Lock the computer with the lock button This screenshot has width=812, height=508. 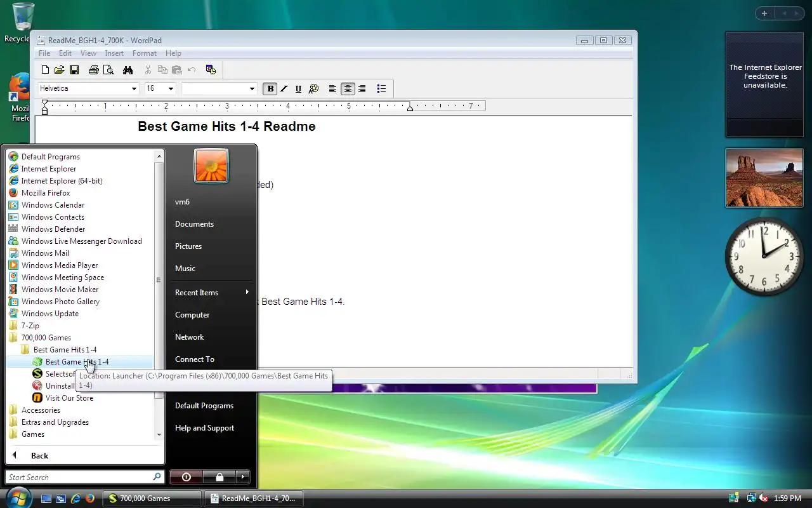click(219, 477)
